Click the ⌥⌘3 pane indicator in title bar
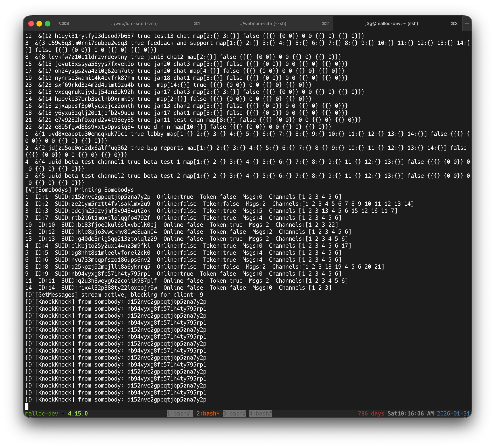This screenshot has width=495, height=448. (63, 24)
